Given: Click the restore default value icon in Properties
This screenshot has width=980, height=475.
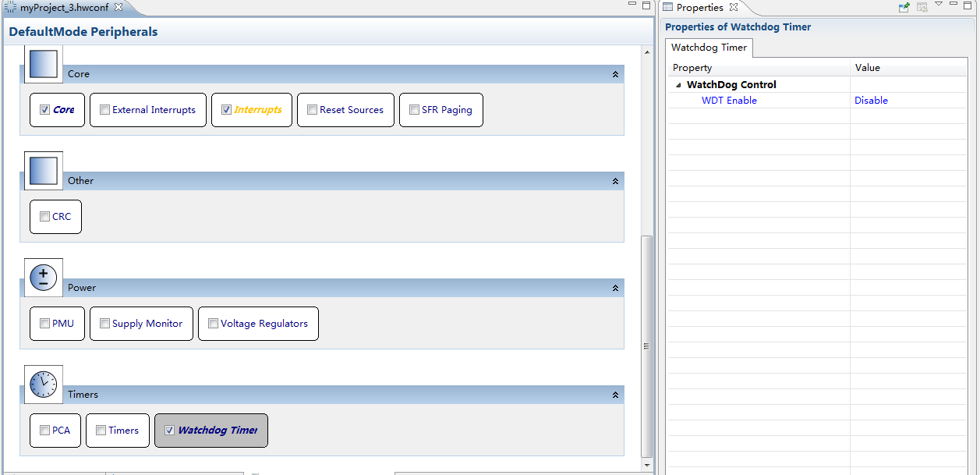Looking at the screenshot, I should (x=922, y=7).
